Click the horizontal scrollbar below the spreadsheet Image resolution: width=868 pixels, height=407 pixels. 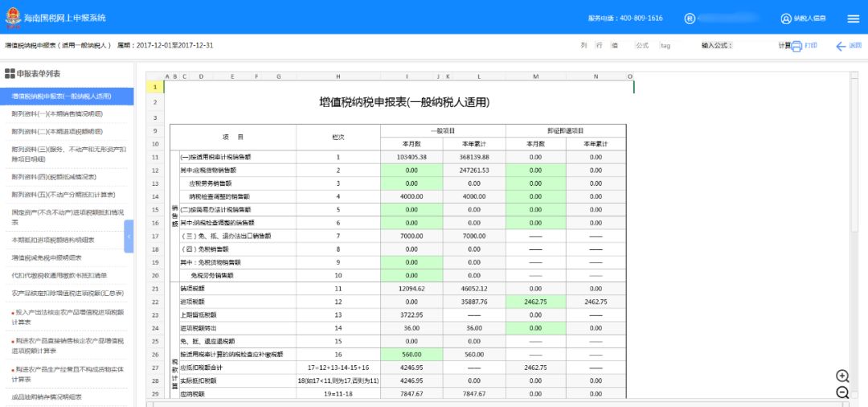tap(497, 404)
